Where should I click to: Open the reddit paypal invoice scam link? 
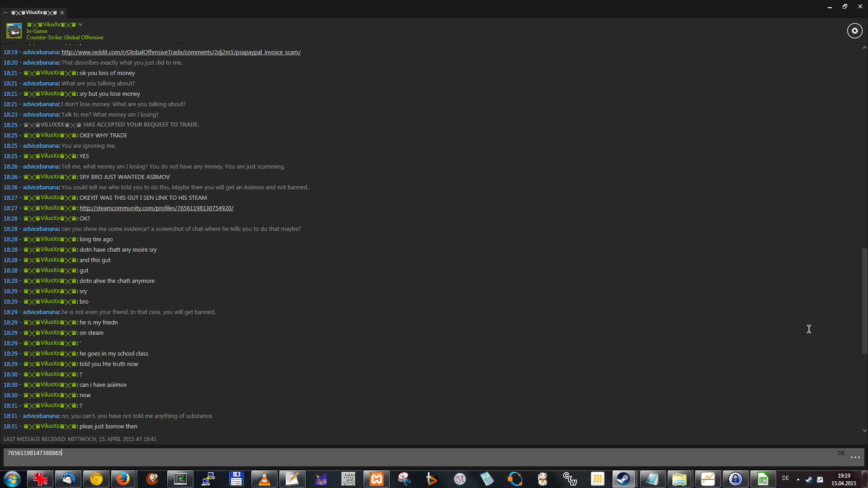tap(181, 52)
